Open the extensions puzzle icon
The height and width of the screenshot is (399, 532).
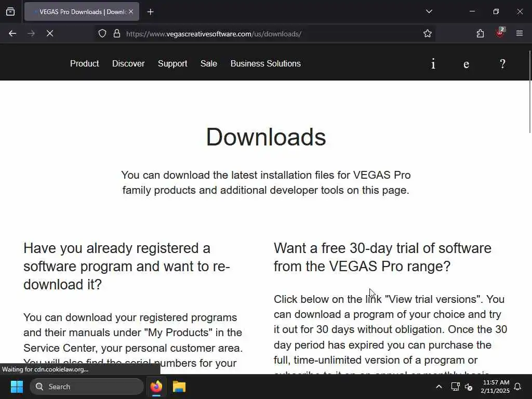[480, 34]
